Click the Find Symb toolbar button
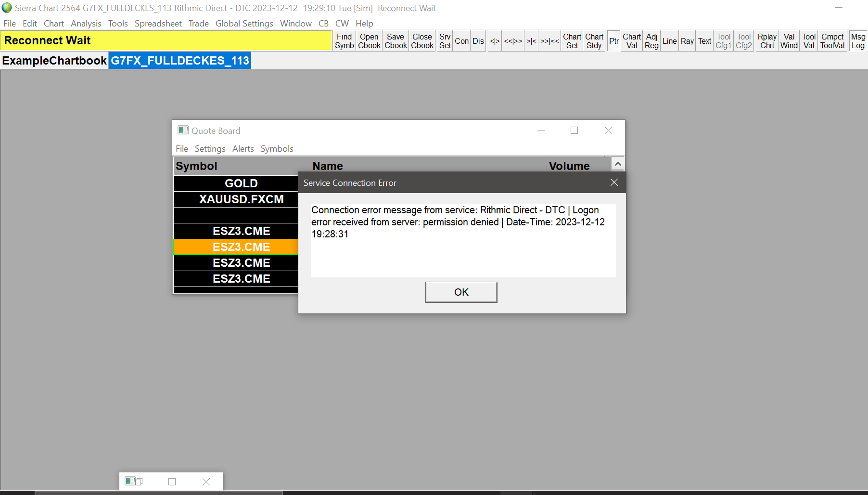This screenshot has width=868, height=495. click(345, 41)
